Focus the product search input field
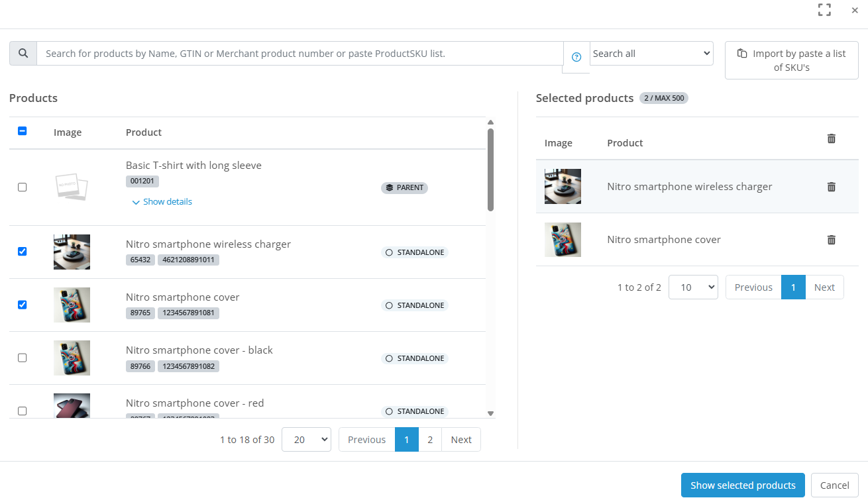Viewport: 868px width, 504px height. [x=300, y=54]
